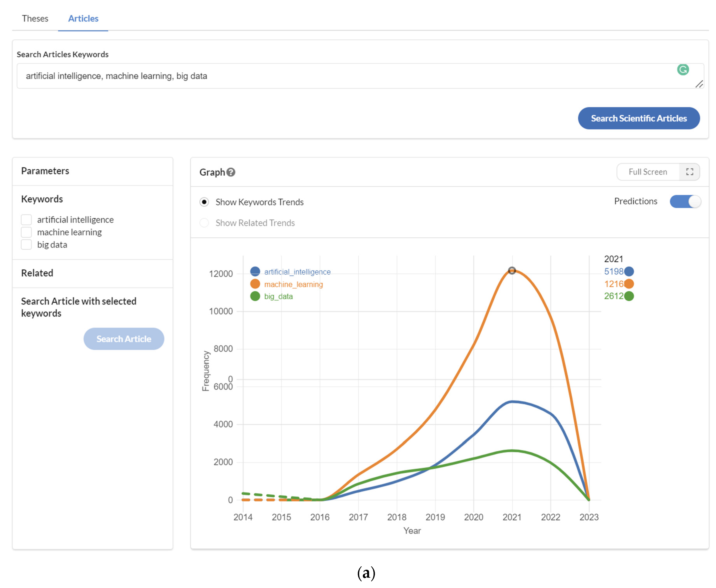Image resolution: width=716 pixels, height=588 pixels.
Task: Click into the Search Articles Keywords field
Action: (x=339, y=76)
